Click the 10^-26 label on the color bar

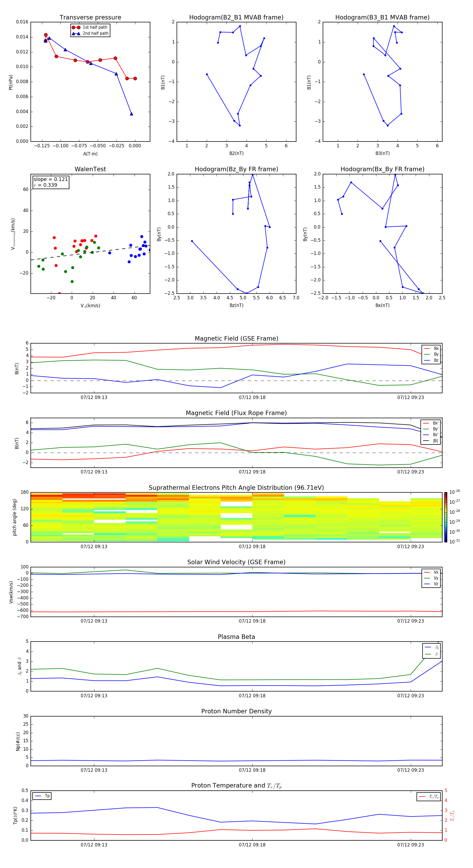[455, 492]
